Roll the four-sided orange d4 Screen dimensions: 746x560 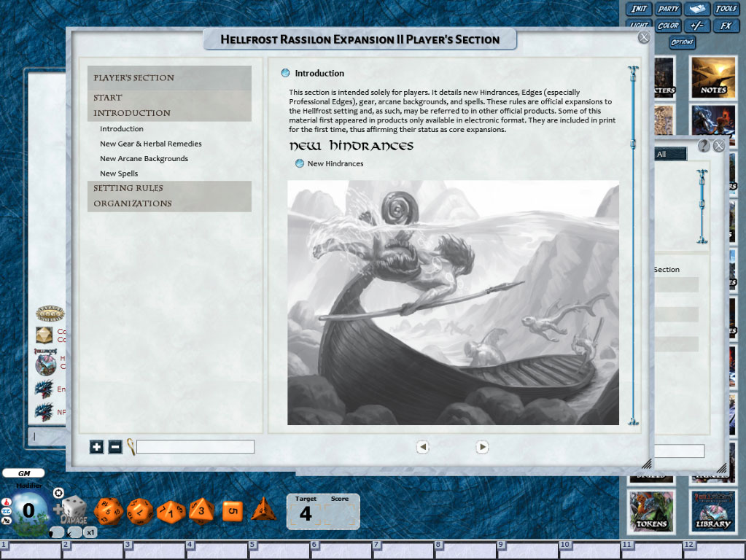(x=263, y=510)
